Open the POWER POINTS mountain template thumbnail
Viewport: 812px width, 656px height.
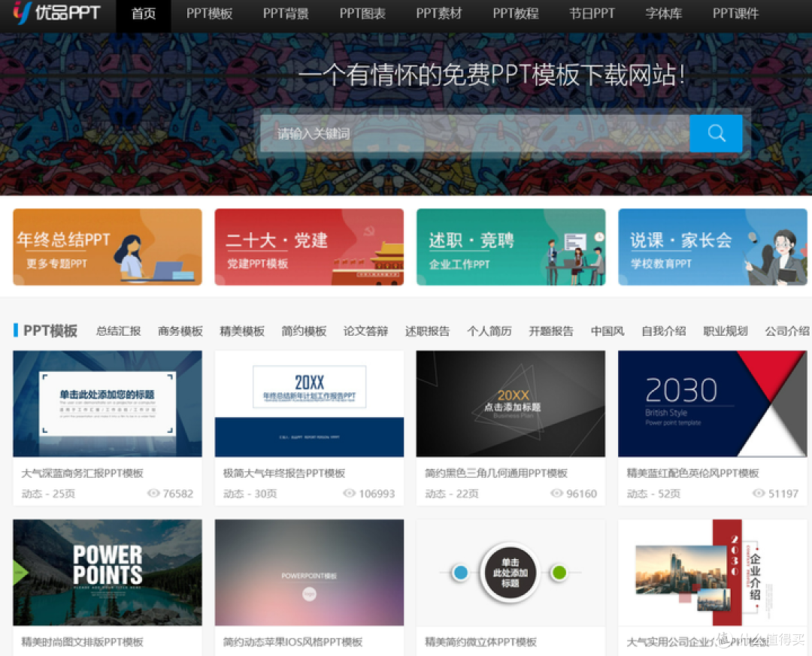pyautogui.click(x=108, y=573)
